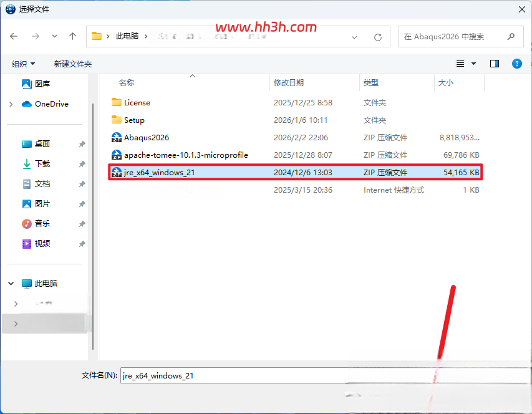The image size is (532, 414).
Task: Unpin 文档 using its pin icon
Action: coord(82,184)
